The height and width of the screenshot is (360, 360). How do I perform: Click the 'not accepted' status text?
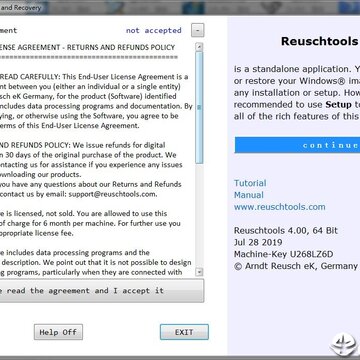[154, 30]
